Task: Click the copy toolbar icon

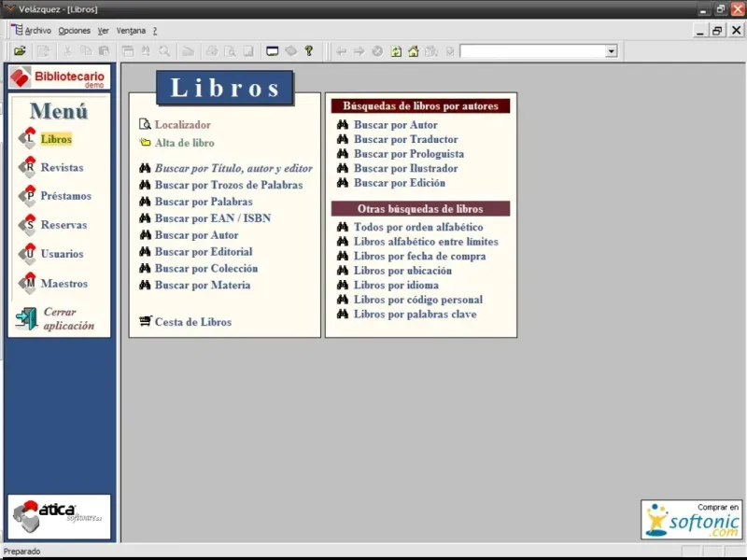Action: 86,51
